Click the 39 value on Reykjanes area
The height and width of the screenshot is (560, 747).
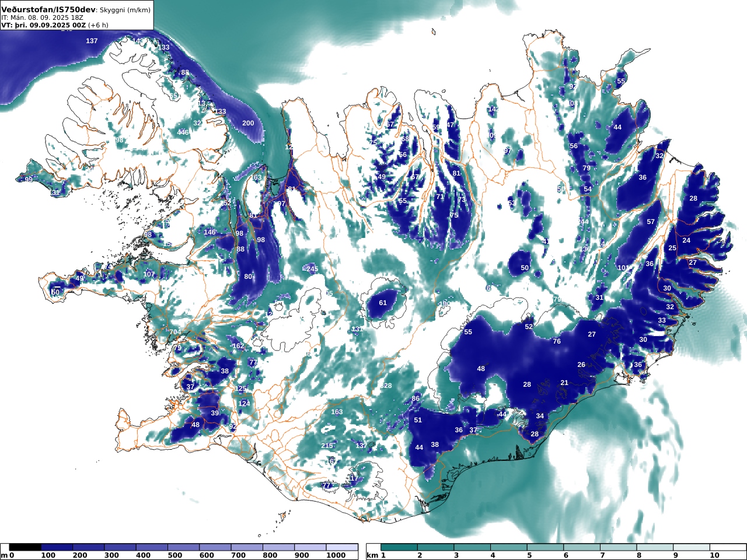[x=215, y=413]
